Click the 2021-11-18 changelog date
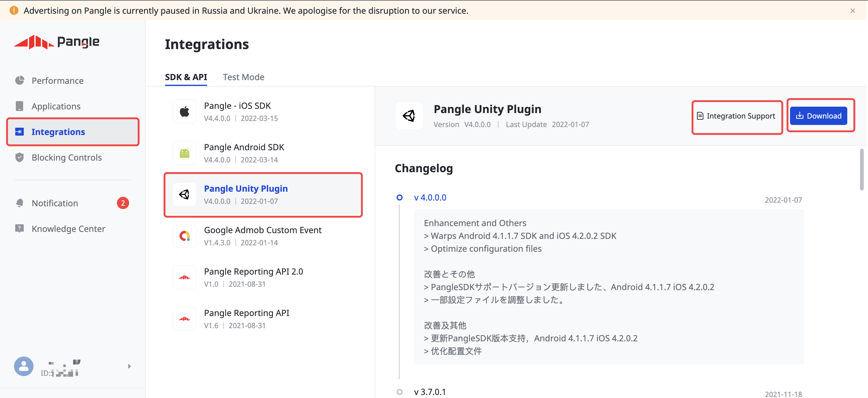 click(783, 394)
